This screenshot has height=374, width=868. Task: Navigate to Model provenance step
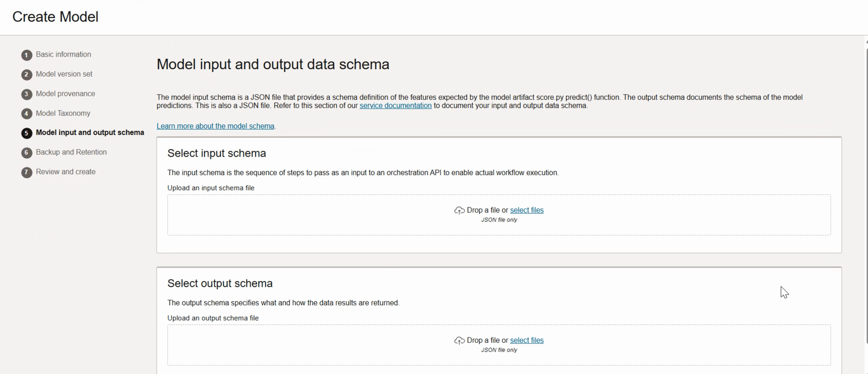pos(66,94)
